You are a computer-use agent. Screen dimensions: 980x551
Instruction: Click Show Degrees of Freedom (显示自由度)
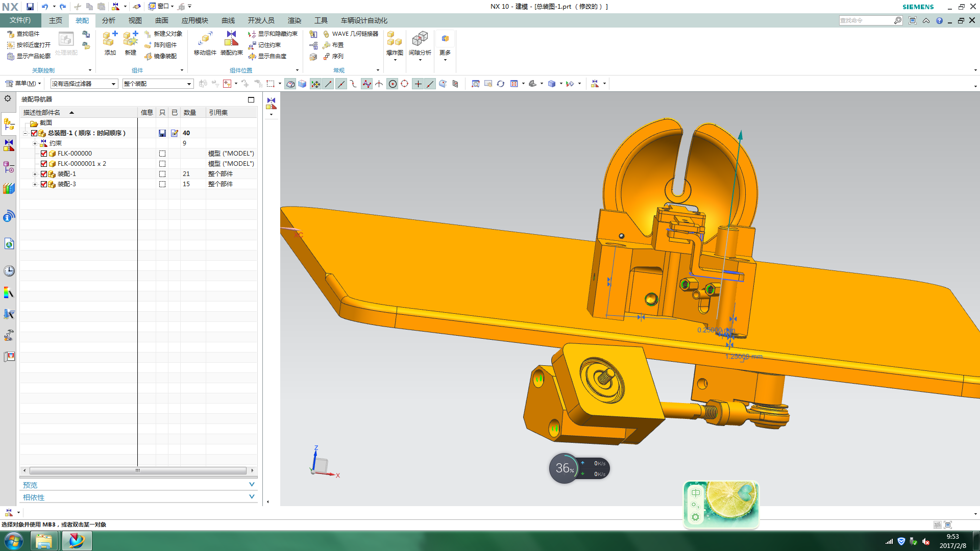pos(267,56)
